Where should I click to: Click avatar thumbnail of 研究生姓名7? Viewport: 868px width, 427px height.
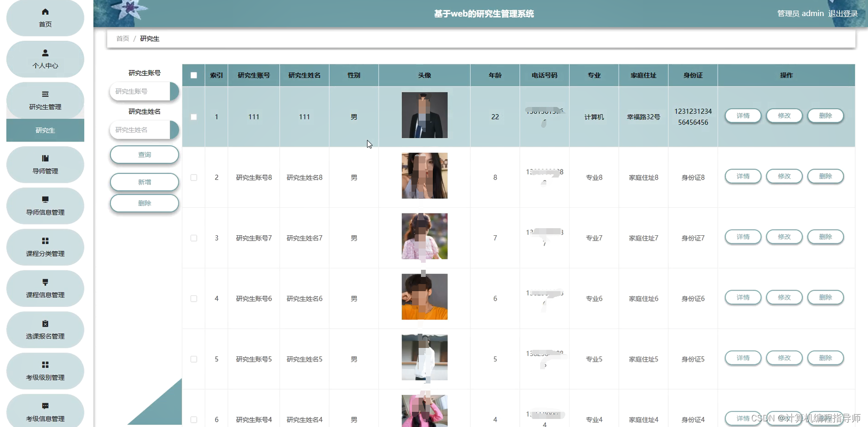424,236
